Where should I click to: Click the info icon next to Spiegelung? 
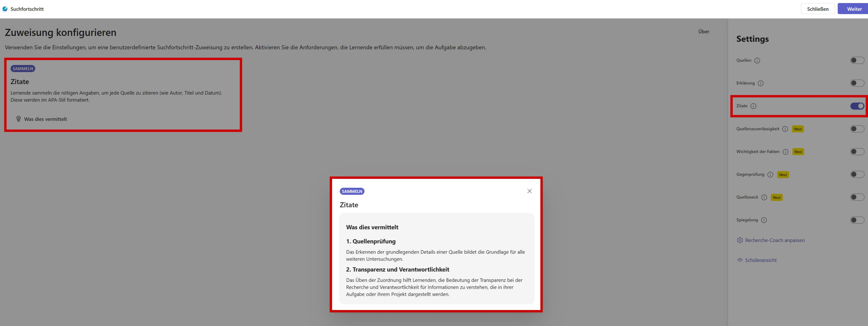(x=764, y=220)
